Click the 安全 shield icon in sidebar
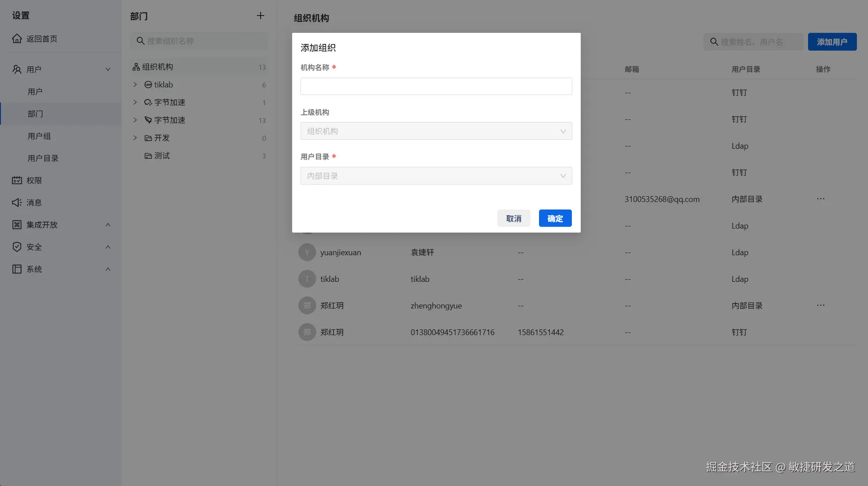 pyautogui.click(x=17, y=247)
